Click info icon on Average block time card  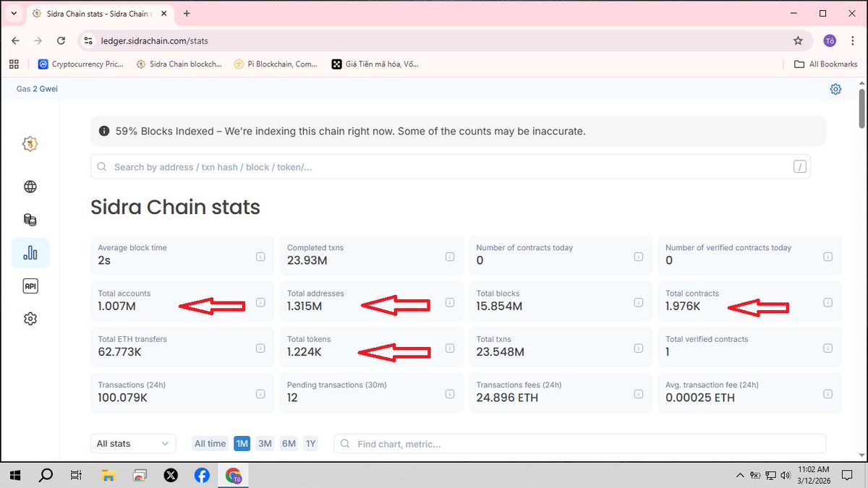tap(260, 257)
